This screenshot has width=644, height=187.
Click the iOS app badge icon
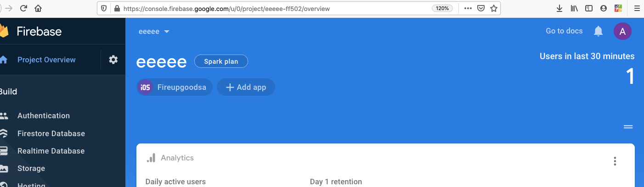tap(145, 87)
